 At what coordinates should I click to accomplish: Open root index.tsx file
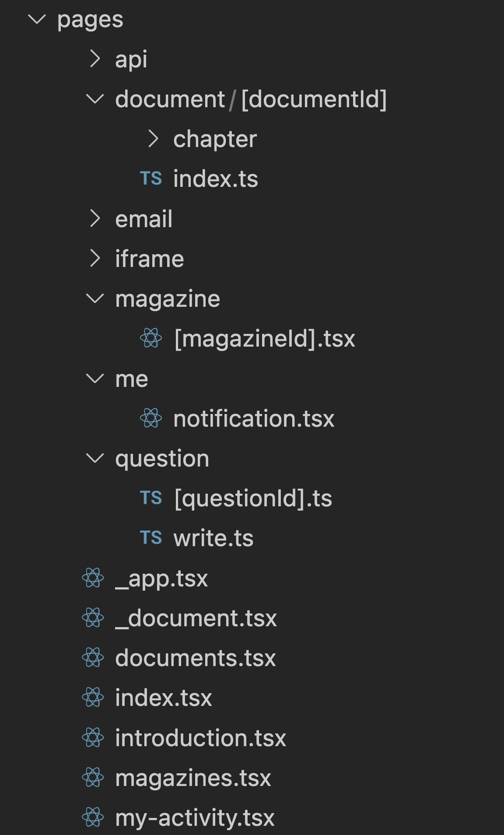tap(163, 698)
